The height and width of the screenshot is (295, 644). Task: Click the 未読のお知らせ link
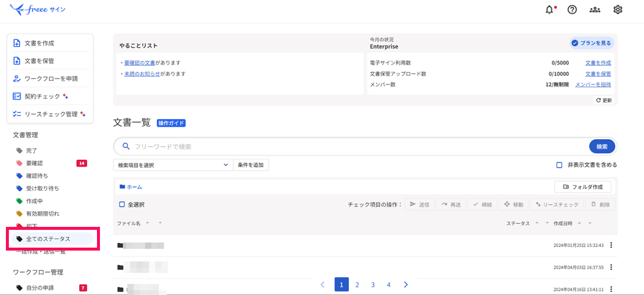(142, 74)
